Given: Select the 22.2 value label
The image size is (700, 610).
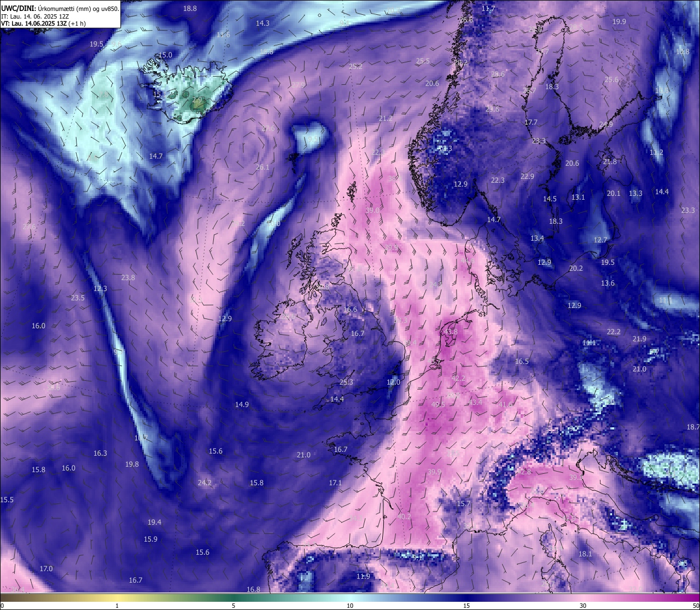Looking at the screenshot, I should (614, 332).
